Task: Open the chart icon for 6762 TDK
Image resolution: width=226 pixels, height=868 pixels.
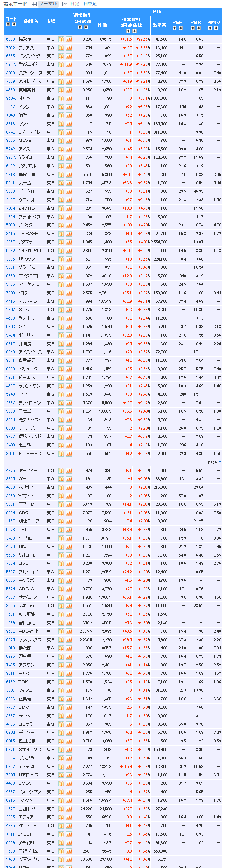Action: click(69, 682)
